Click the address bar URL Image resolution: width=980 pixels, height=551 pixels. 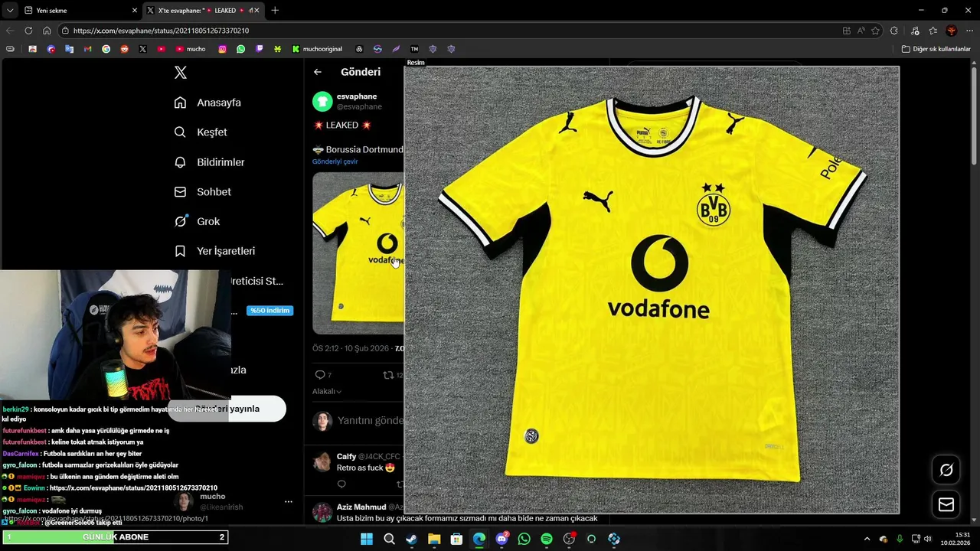pos(161,31)
